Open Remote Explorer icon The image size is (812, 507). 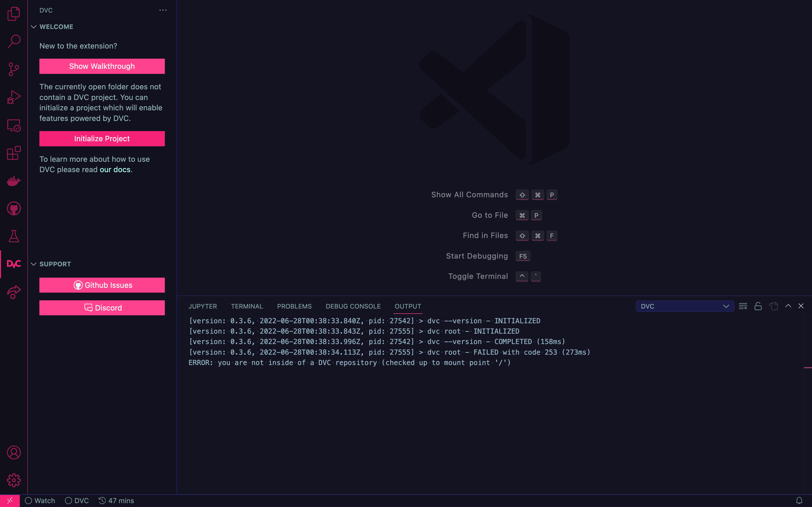(x=14, y=125)
